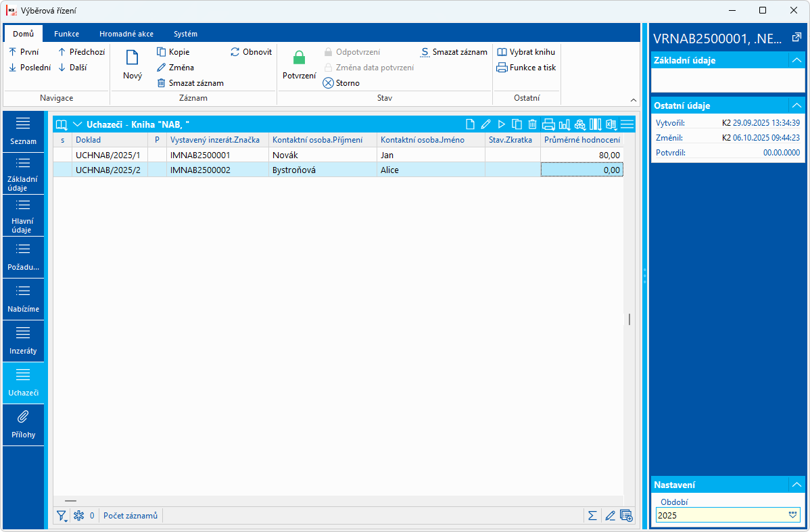
Task: Refresh the list with Obnovit
Action: (251, 51)
